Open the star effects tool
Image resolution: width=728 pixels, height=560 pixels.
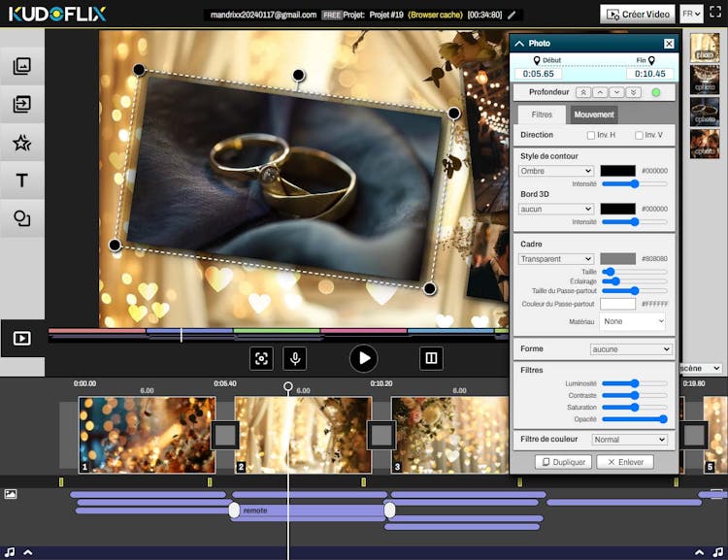click(x=21, y=143)
